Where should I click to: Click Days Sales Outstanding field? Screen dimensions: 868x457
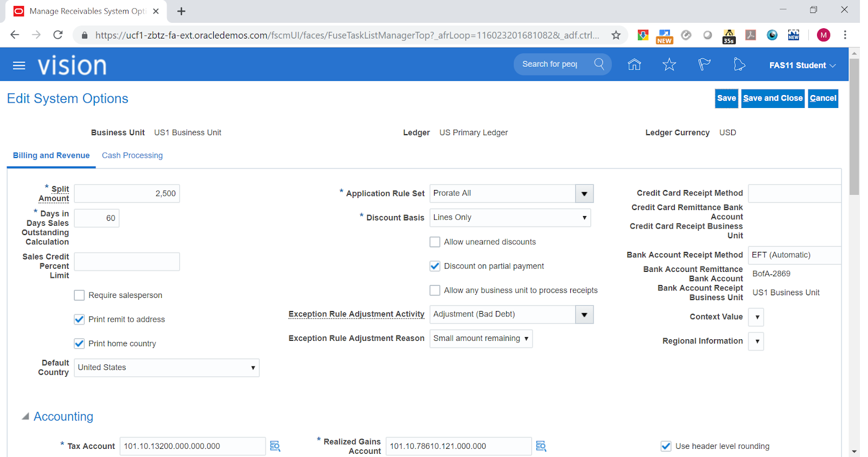97,218
